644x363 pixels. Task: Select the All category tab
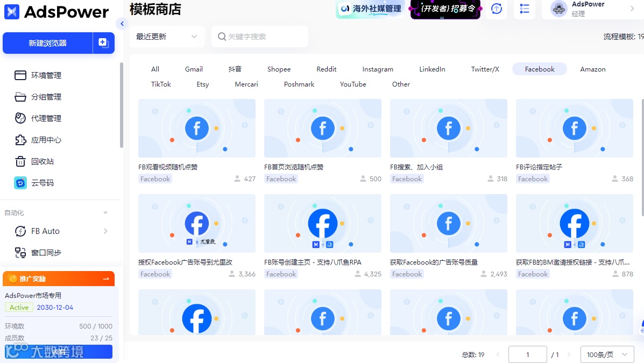(x=155, y=69)
